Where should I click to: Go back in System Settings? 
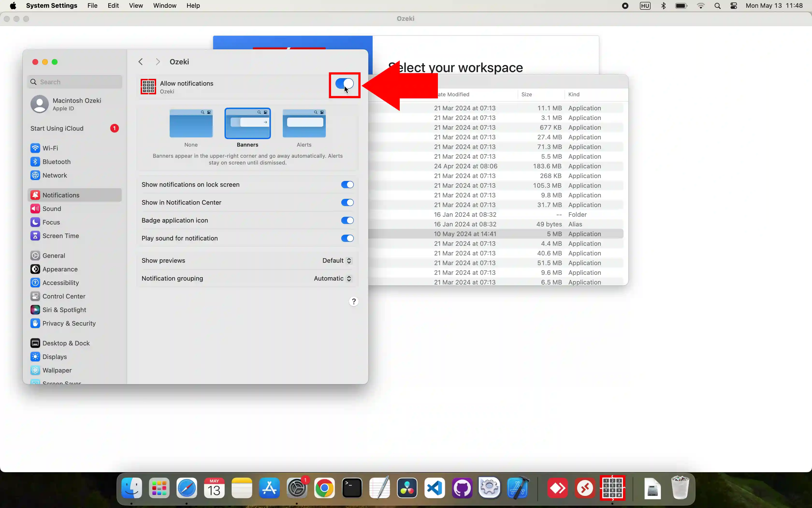click(141, 62)
